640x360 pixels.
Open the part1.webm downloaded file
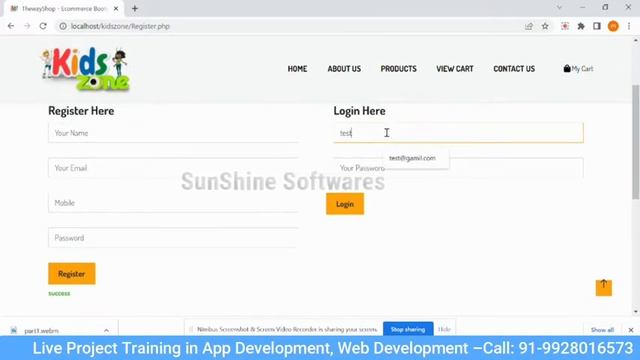coord(41,330)
